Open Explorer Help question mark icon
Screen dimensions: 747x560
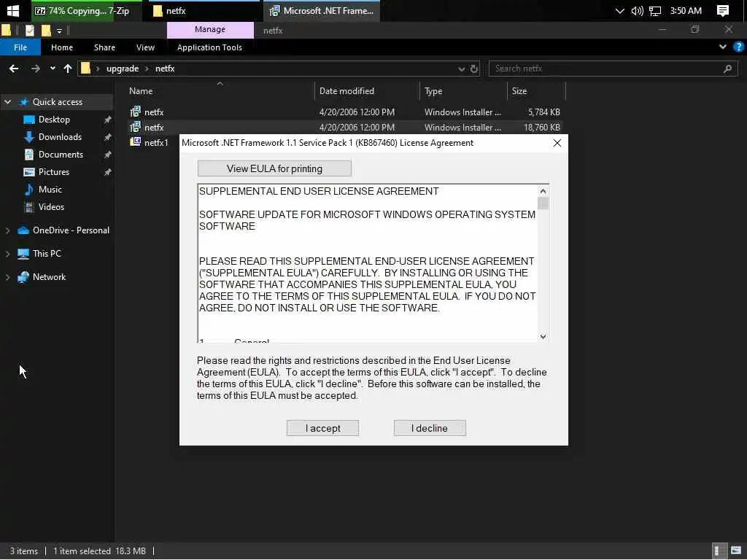click(738, 47)
